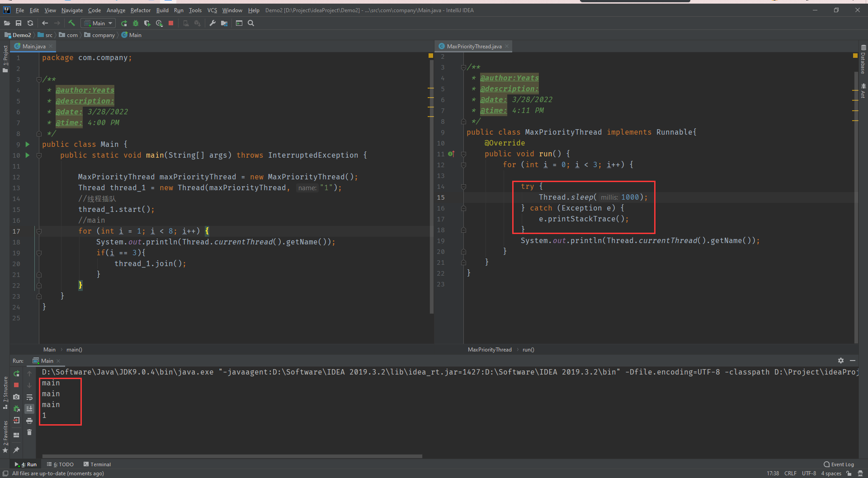Open the Terminal tool window
This screenshot has height=478, width=868.
tap(97, 464)
